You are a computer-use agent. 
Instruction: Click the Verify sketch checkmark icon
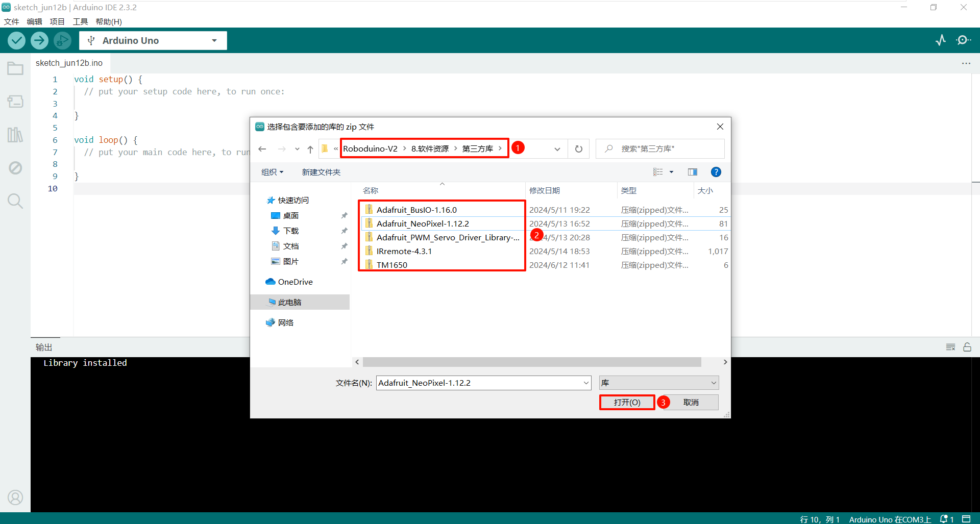tap(17, 40)
